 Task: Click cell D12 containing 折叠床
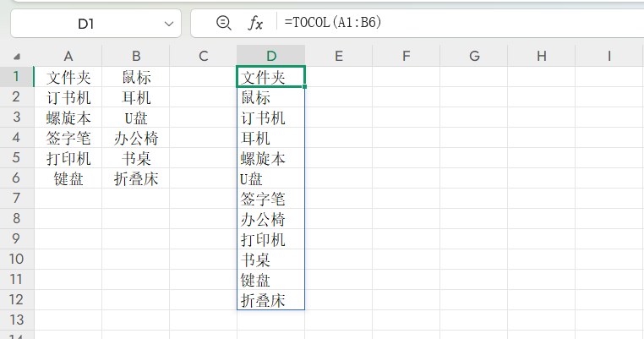point(271,299)
